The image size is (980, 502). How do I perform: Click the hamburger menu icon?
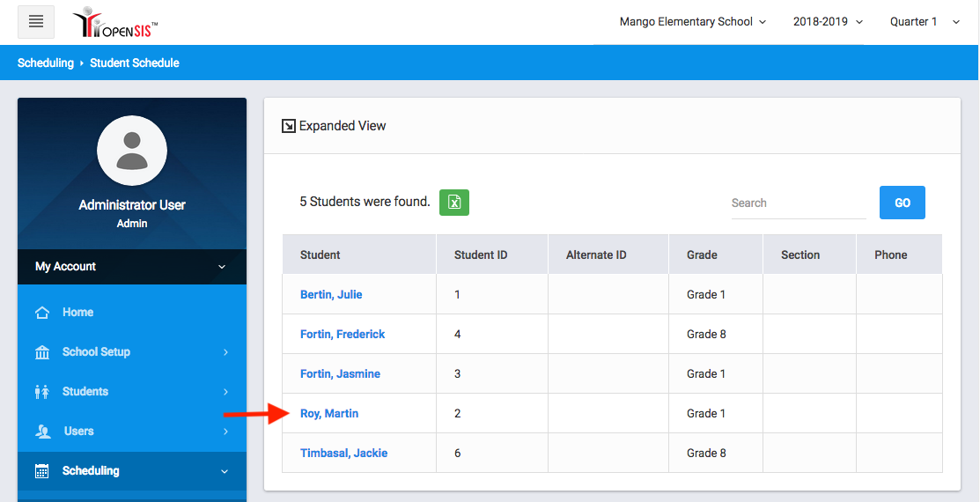[36, 22]
